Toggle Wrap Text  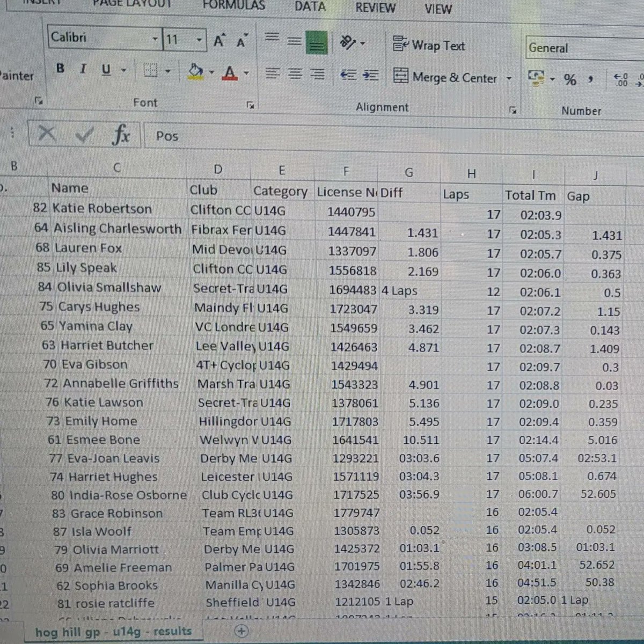click(429, 45)
